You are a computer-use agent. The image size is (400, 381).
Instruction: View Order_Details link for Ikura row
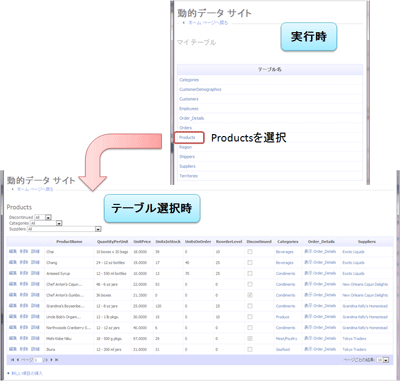click(320, 349)
